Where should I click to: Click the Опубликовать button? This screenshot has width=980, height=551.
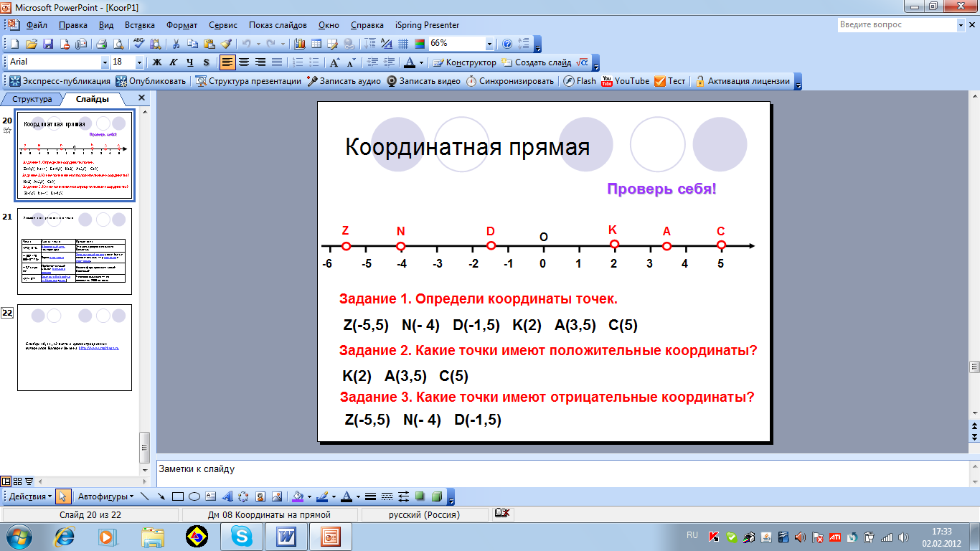tap(151, 81)
